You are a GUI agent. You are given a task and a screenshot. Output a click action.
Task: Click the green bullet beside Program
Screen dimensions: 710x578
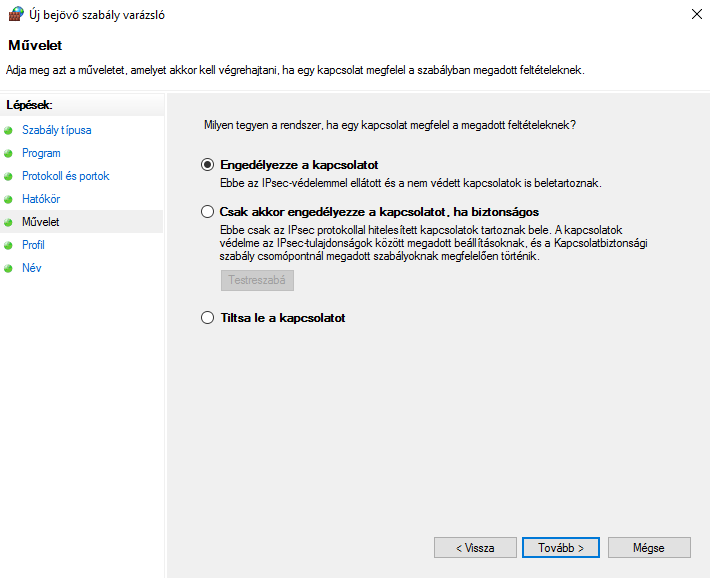[x=9, y=154]
